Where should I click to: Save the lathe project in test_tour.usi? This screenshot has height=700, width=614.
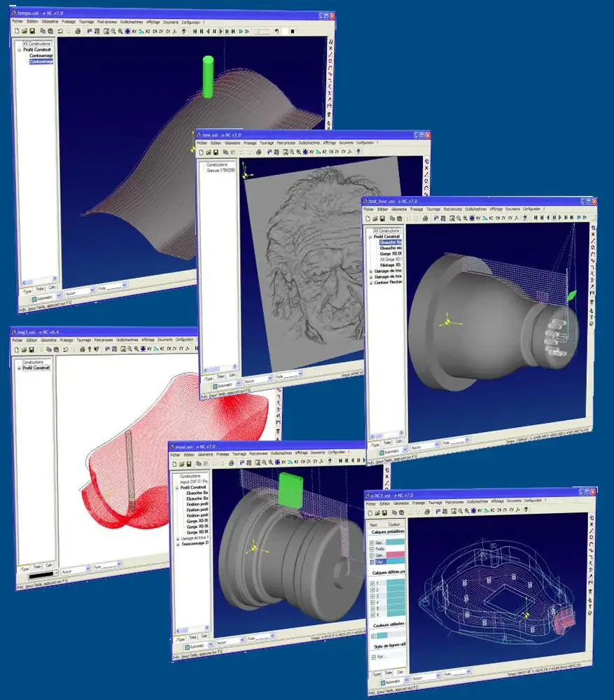[x=383, y=218]
